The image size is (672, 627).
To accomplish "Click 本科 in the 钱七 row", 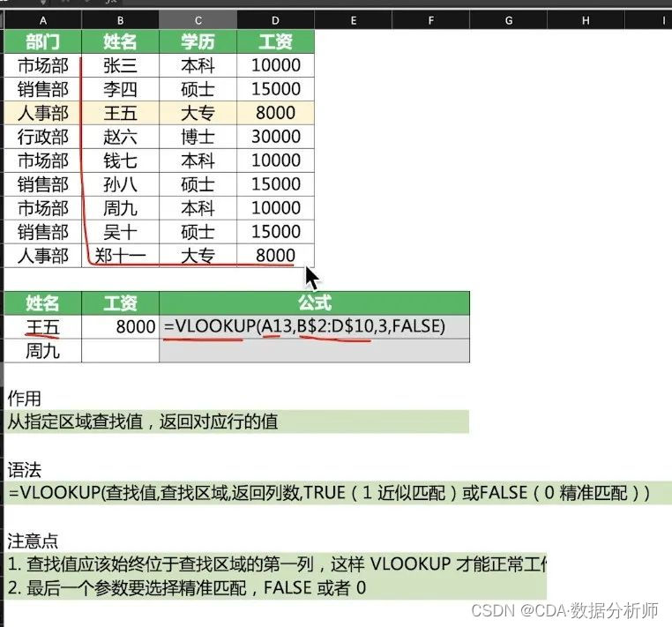I will pyautogui.click(x=198, y=160).
